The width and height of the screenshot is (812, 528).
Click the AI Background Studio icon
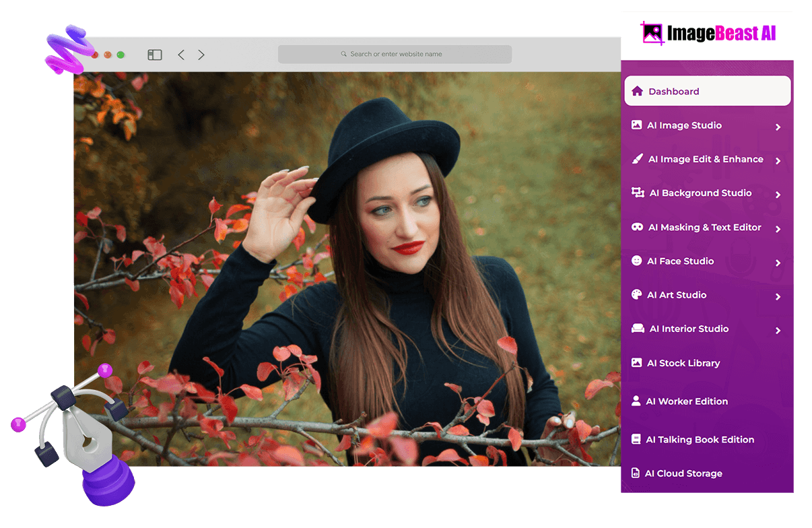(x=638, y=193)
